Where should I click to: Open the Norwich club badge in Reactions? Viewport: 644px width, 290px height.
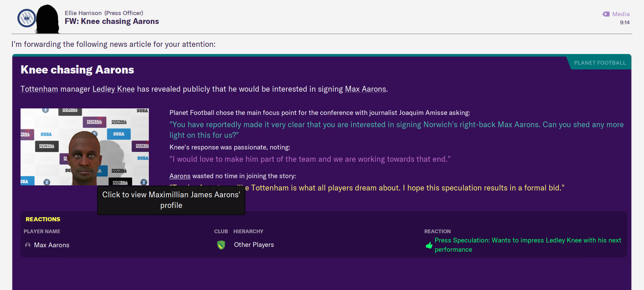(221, 245)
